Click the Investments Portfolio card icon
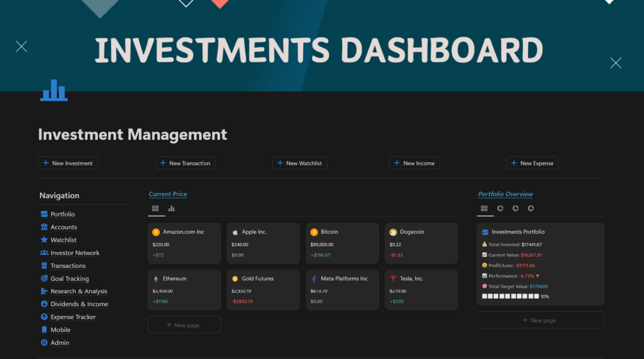Screen dimensions: 644x359 [x=485, y=232]
